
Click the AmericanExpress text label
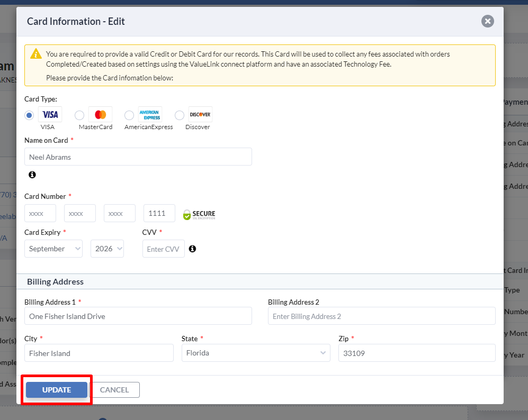pyautogui.click(x=148, y=127)
